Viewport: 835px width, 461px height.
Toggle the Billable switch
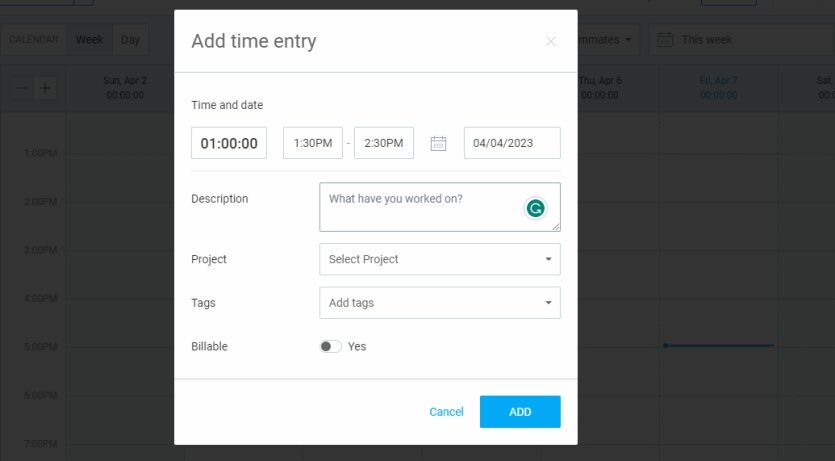point(330,346)
